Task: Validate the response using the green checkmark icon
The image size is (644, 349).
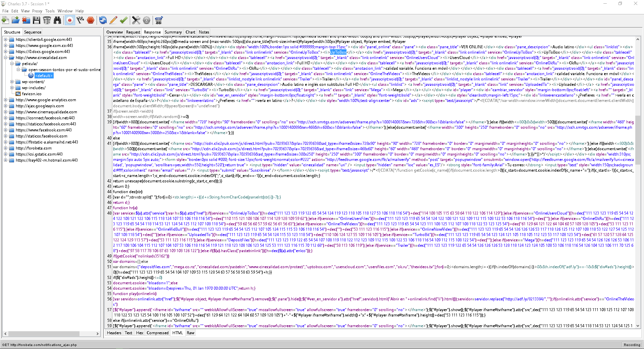Action: click(123, 20)
